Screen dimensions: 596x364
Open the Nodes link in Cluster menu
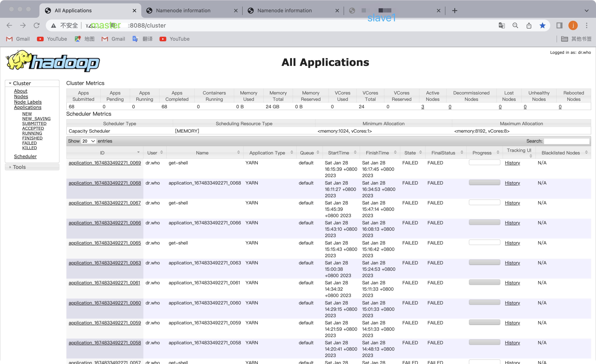point(21,96)
